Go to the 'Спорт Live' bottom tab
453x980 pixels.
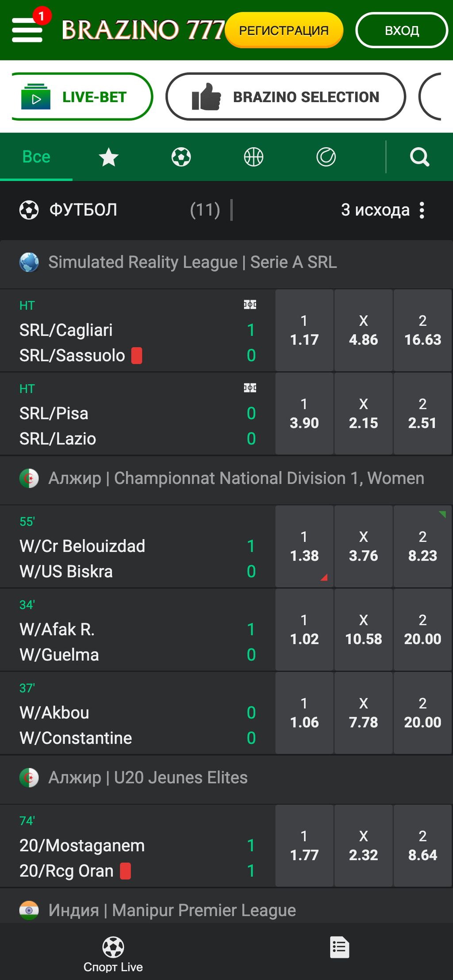[113, 954]
